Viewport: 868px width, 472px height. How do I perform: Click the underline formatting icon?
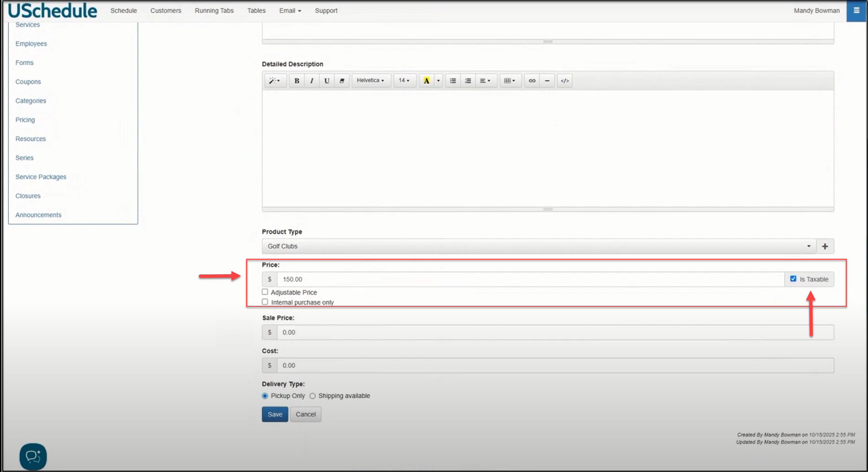327,81
